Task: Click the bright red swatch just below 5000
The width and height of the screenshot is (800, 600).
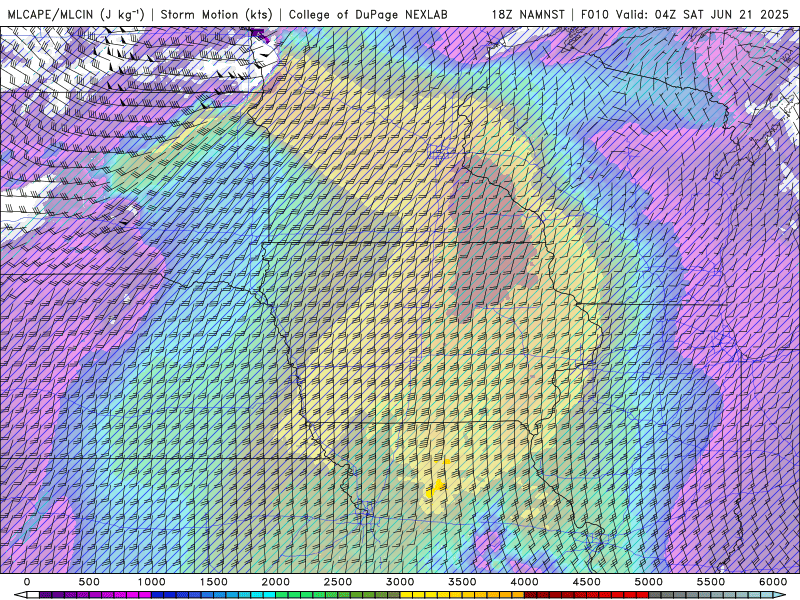Action: coord(643,595)
